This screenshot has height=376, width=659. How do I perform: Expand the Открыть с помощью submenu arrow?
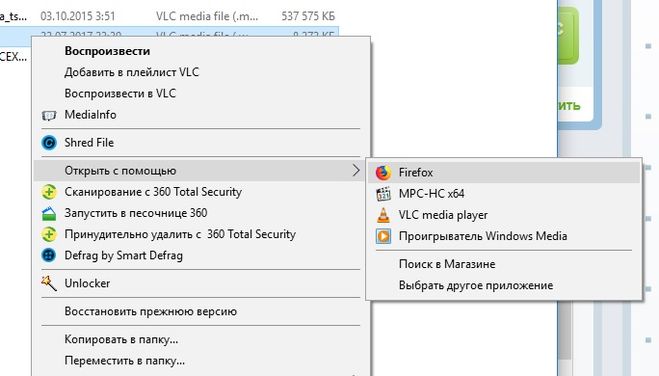tap(356, 171)
